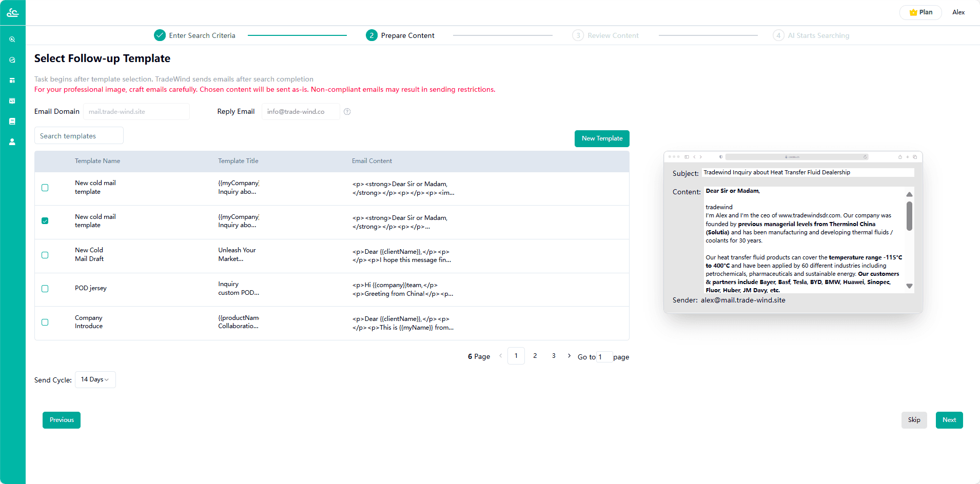980x484 pixels.
Task: Go to the Enter Search Criteria step
Action: click(x=194, y=35)
